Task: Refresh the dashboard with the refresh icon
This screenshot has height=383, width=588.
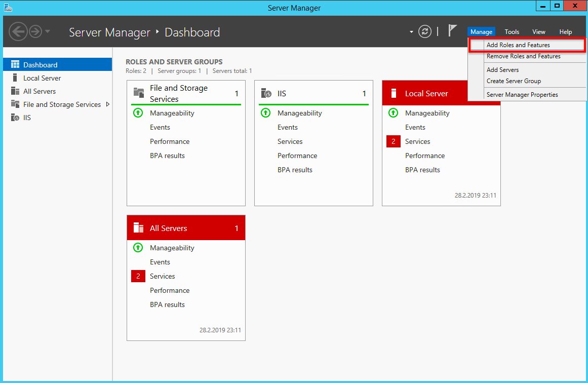Action: pyautogui.click(x=424, y=31)
